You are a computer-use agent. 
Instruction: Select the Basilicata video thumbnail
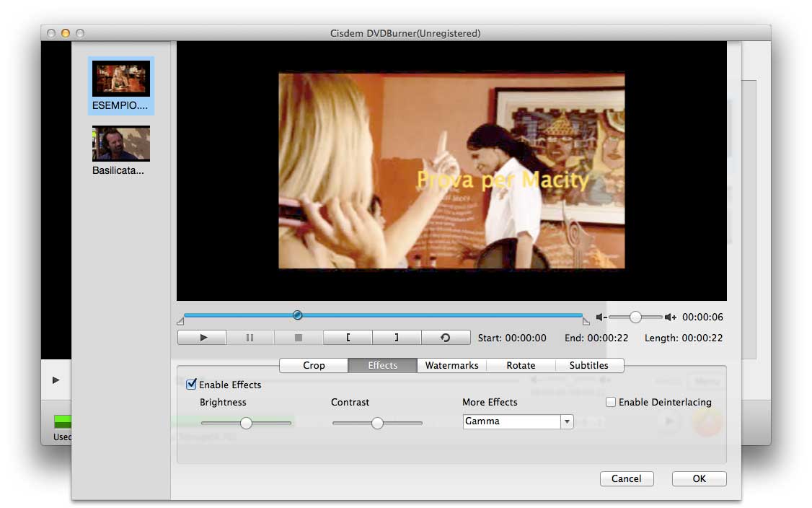point(120,144)
